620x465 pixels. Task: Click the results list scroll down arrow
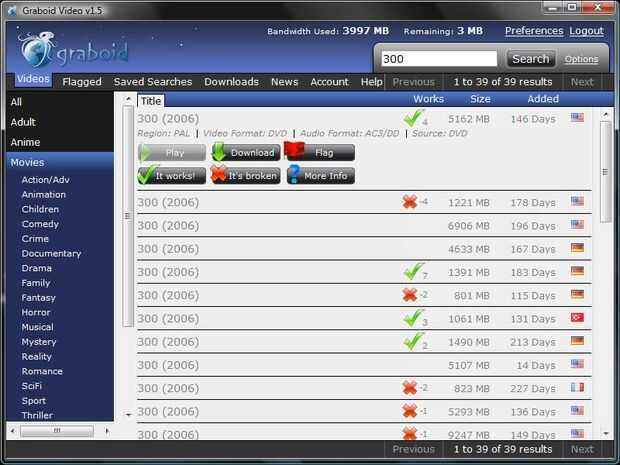pos(606,434)
